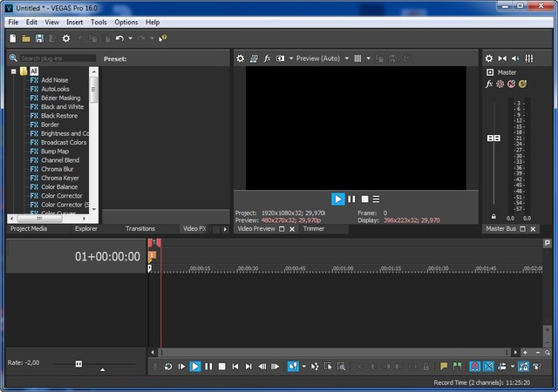558x392 pixels.
Task: Click the Undo arrow in the toolbar
Action: click(119, 38)
